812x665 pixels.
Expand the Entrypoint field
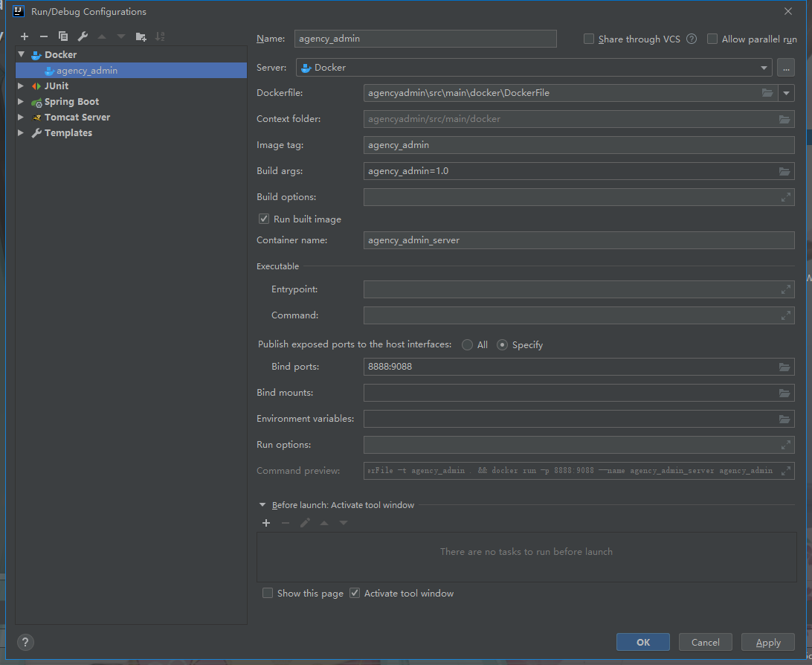[785, 289]
